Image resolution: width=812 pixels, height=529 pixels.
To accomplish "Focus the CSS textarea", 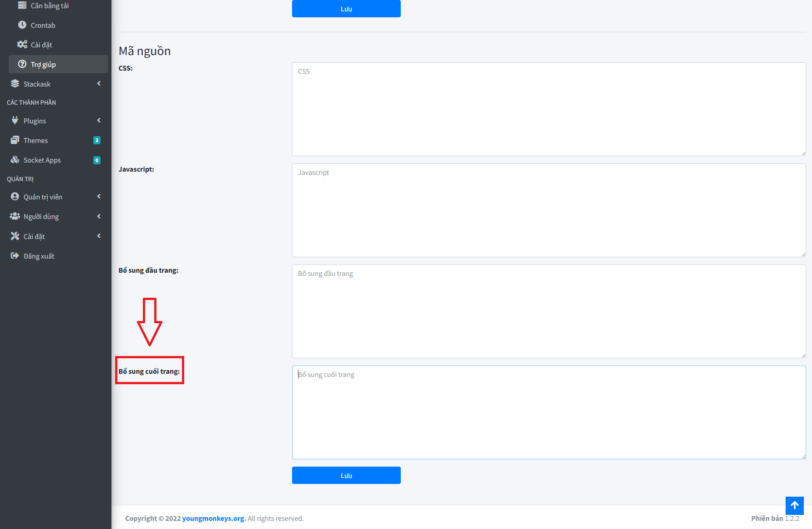I will 549,109.
